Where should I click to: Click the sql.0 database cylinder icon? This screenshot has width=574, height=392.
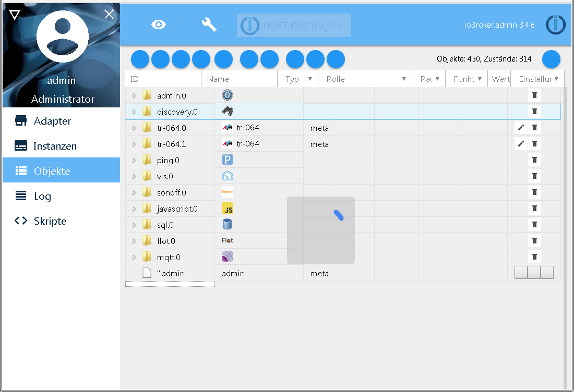(x=228, y=224)
